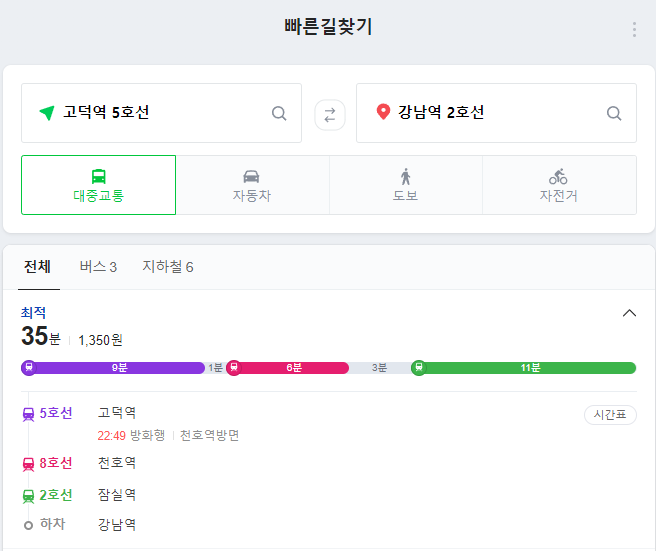
Task: Select 도보 walking mode
Action: 405,185
